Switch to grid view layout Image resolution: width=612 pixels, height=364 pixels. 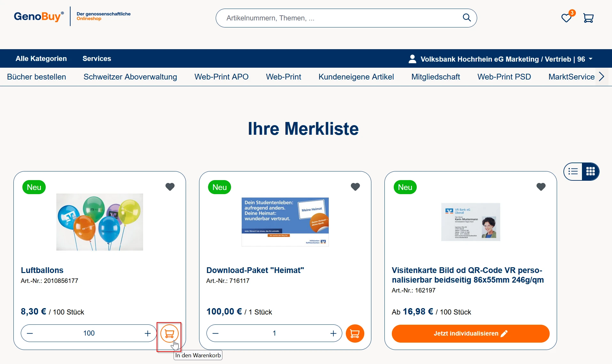590,171
